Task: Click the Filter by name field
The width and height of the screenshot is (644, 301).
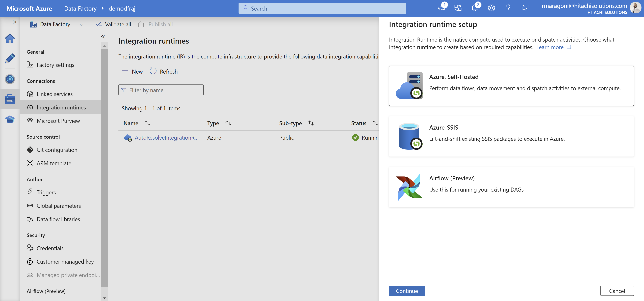Action: tap(161, 90)
